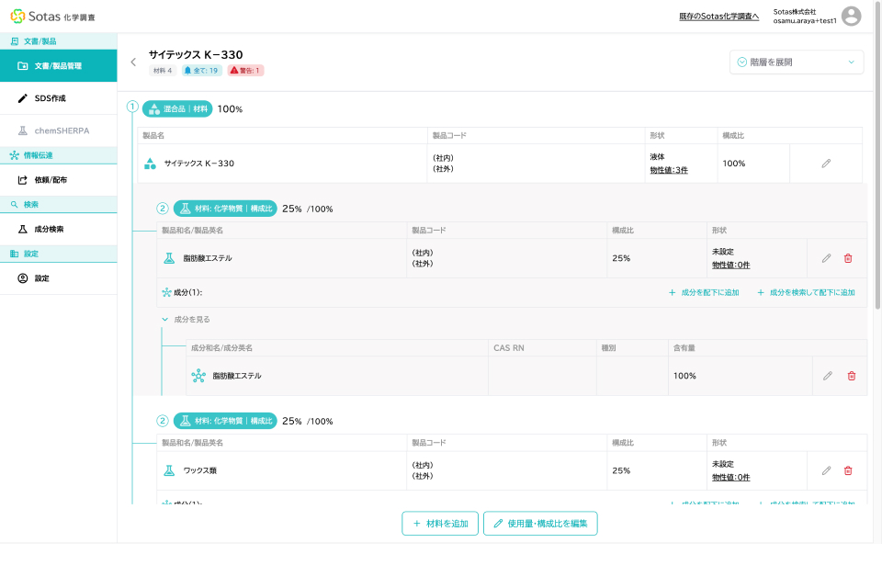Click the mixture icon beside サイテックス K-330
This screenshot has height=588, width=882.
pyautogui.click(x=150, y=164)
